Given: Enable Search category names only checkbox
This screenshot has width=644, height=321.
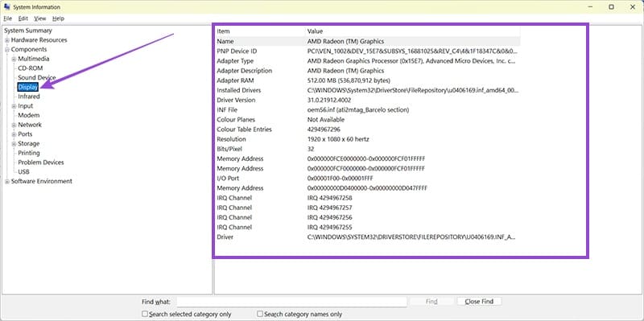Looking at the screenshot, I should click(x=259, y=314).
